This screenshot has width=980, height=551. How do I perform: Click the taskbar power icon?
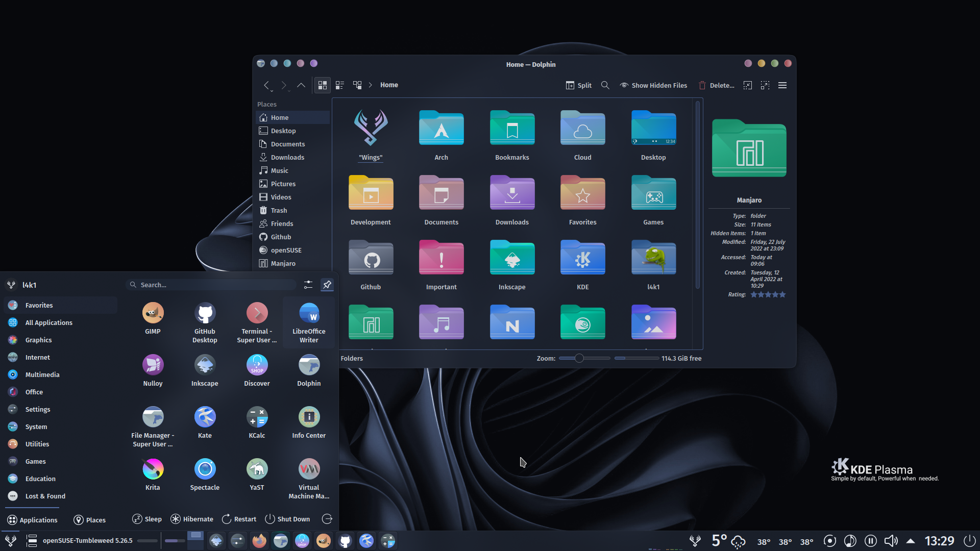click(x=969, y=541)
